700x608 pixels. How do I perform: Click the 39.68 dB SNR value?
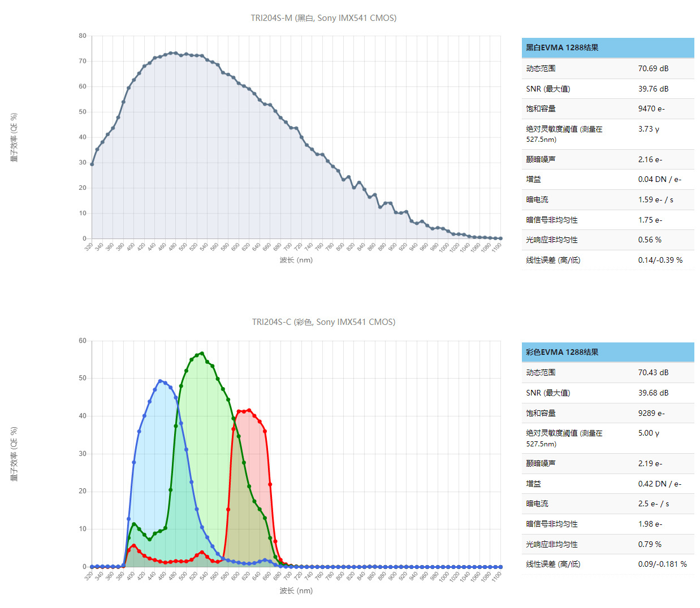coord(653,393)
